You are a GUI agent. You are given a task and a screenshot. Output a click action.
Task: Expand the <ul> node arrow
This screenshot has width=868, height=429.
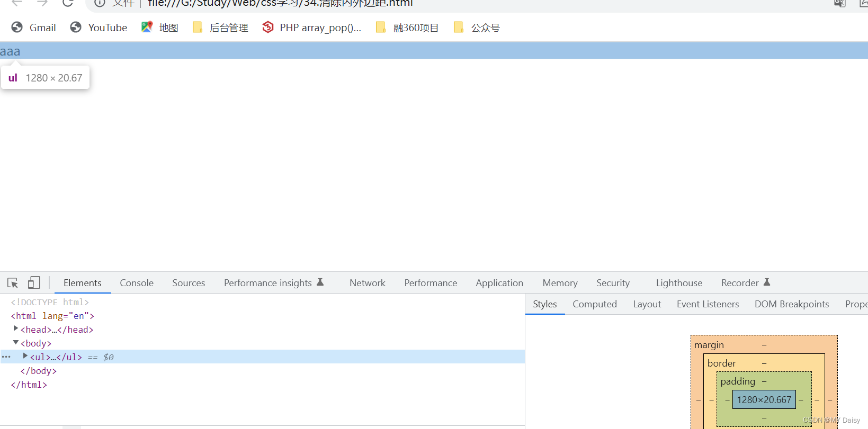[x=25, y=356]
